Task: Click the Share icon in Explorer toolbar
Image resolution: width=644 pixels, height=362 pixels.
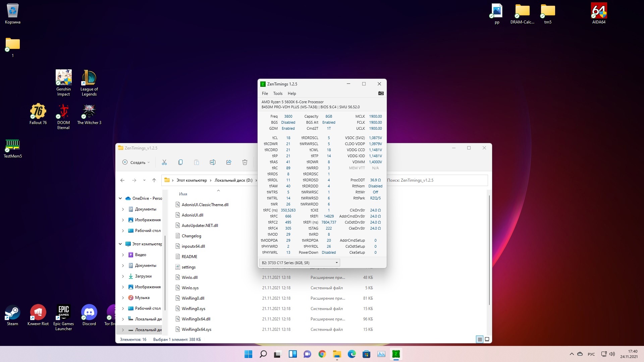Action: point(229,162)
